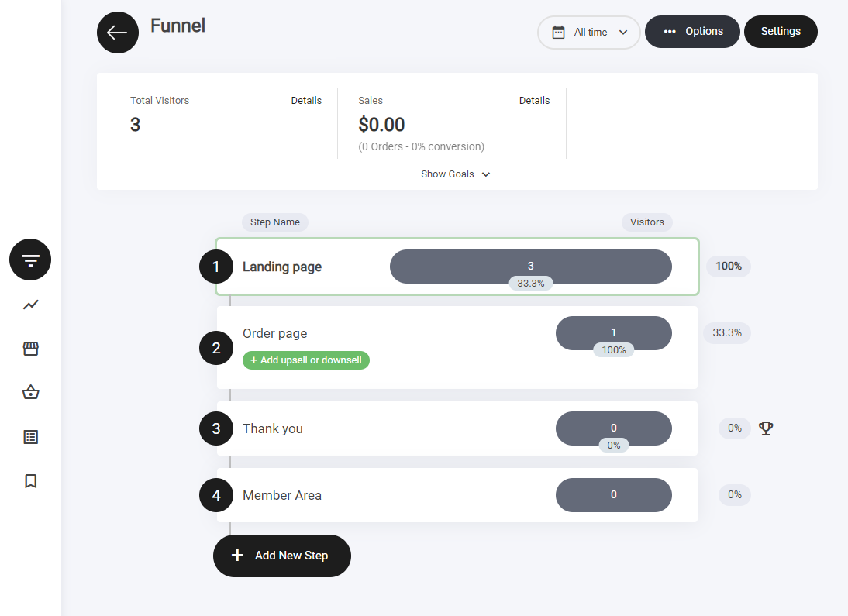Click the list icon in sidebar
Screen dimensions: 848x616
click(30, 437)
